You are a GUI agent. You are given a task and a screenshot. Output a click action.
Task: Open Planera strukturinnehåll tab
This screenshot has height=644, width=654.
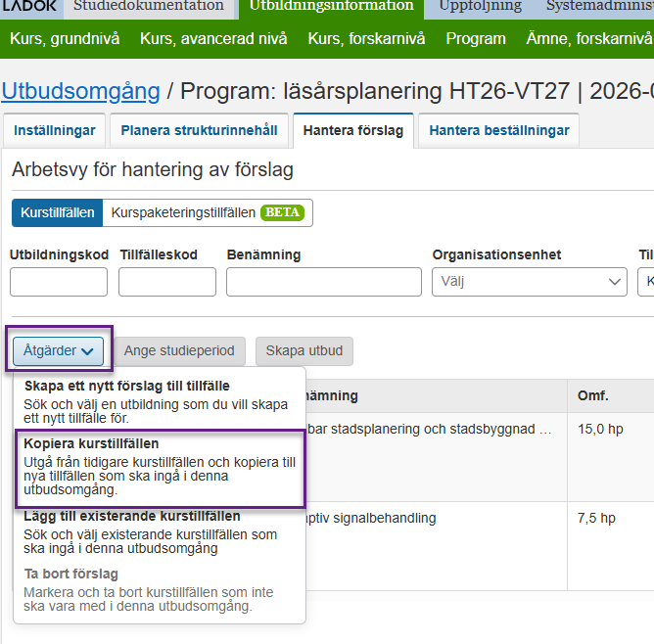click(x=199, y=130)
